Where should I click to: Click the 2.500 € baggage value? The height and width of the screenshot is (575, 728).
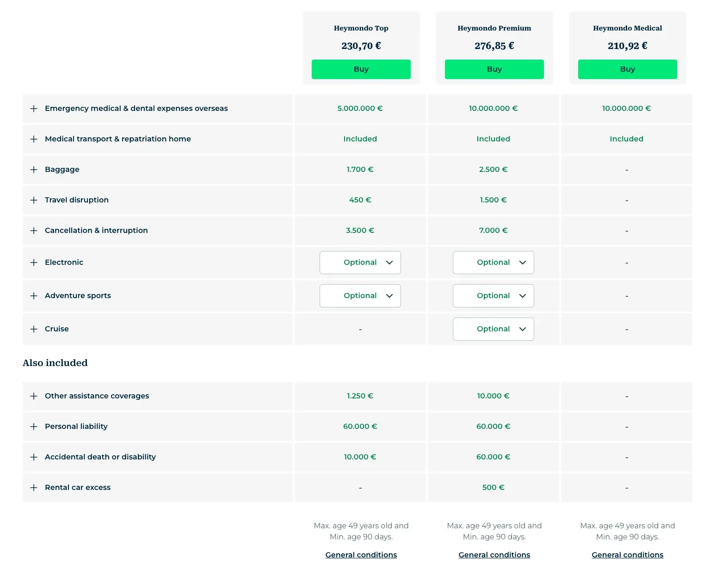pos(494,170)
